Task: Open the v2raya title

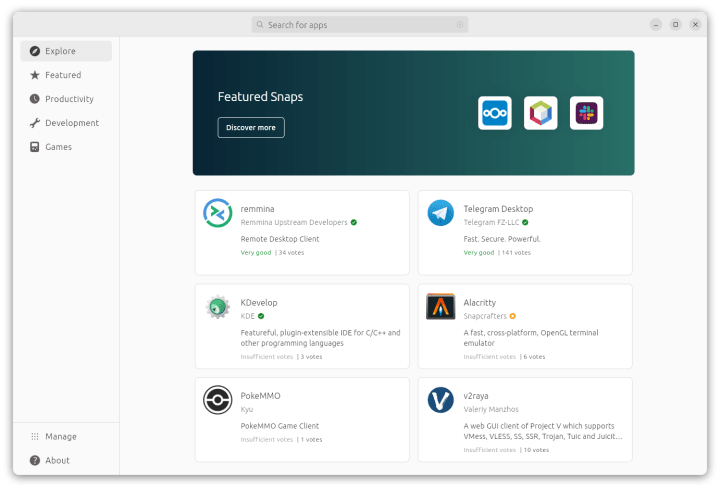Action: (x=476, y=396)
